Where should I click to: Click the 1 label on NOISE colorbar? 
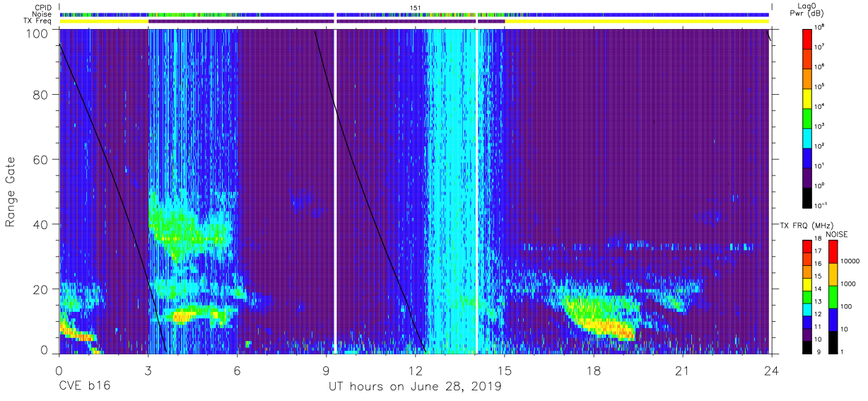841,351
